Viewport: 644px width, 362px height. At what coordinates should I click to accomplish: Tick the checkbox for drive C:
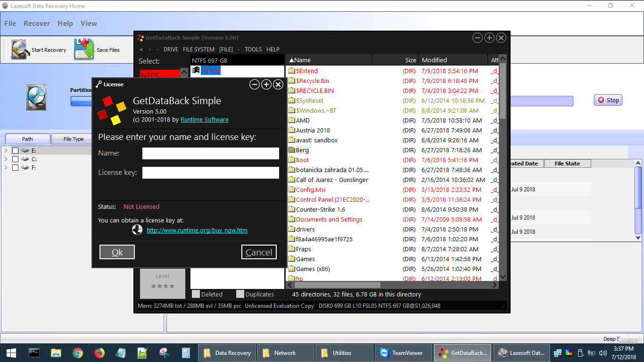tap(16, 159)
